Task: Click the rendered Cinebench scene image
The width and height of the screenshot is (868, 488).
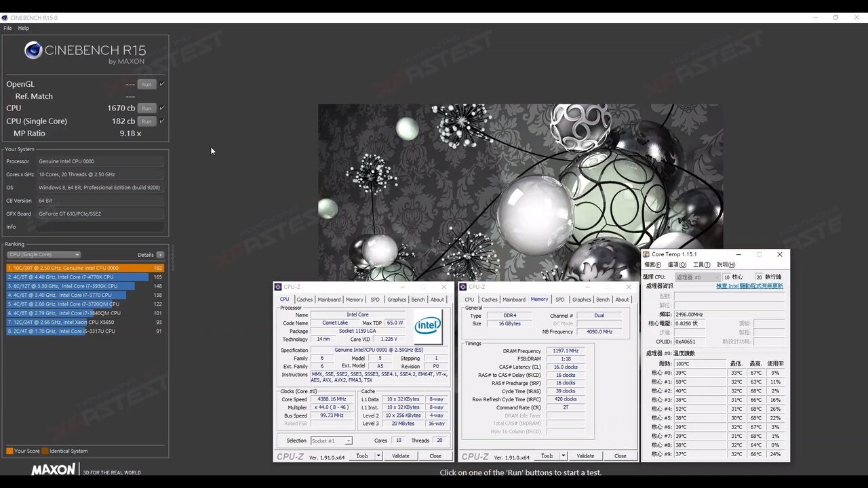Action: coord(520,192)
